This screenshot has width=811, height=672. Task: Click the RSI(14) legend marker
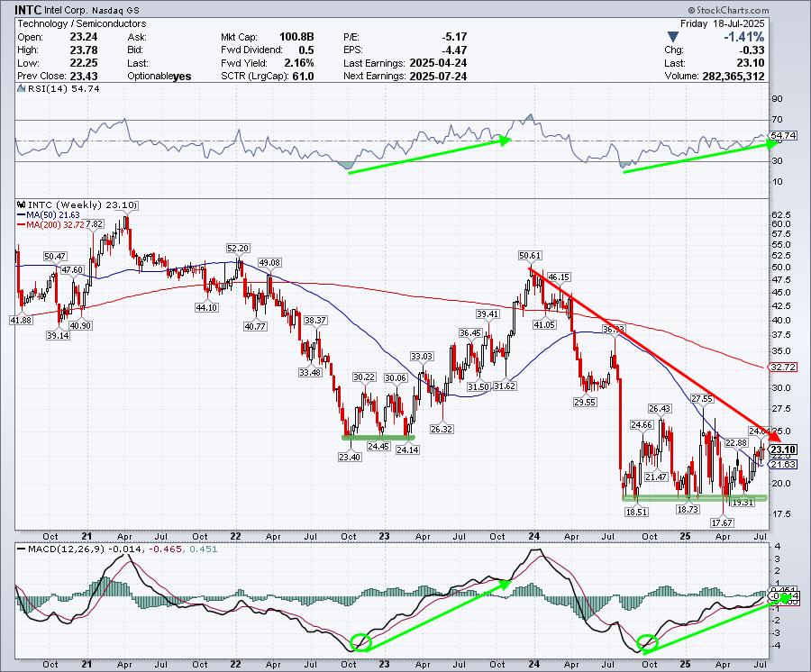pos(21,89)
